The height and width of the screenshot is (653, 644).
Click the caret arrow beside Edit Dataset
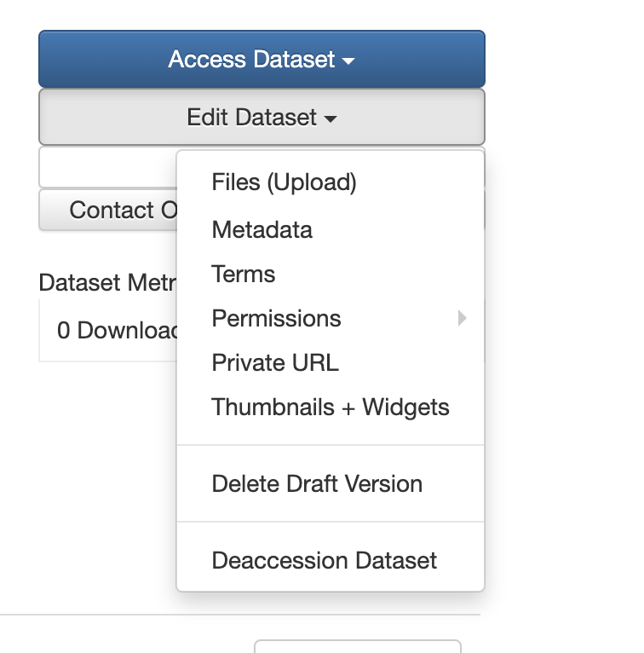tap(331, 118)
